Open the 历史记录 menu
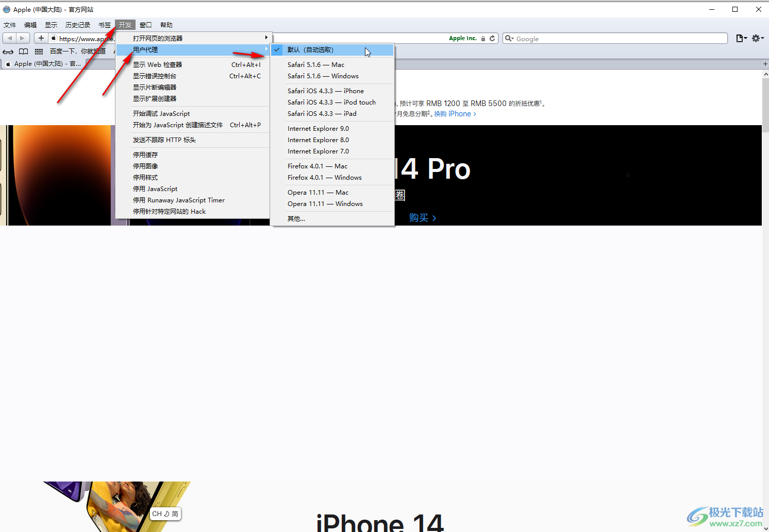The height and width of the screenshot is (532, 769). [78, 25]
